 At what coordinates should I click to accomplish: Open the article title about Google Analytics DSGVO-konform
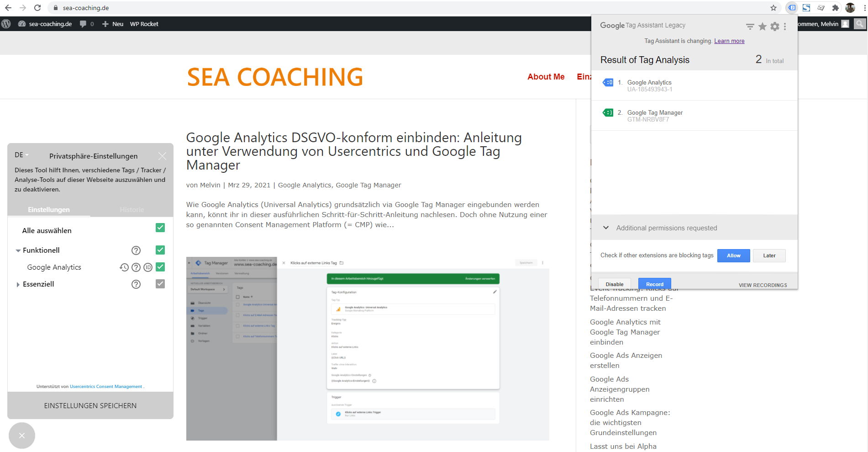tap(354, 151)
